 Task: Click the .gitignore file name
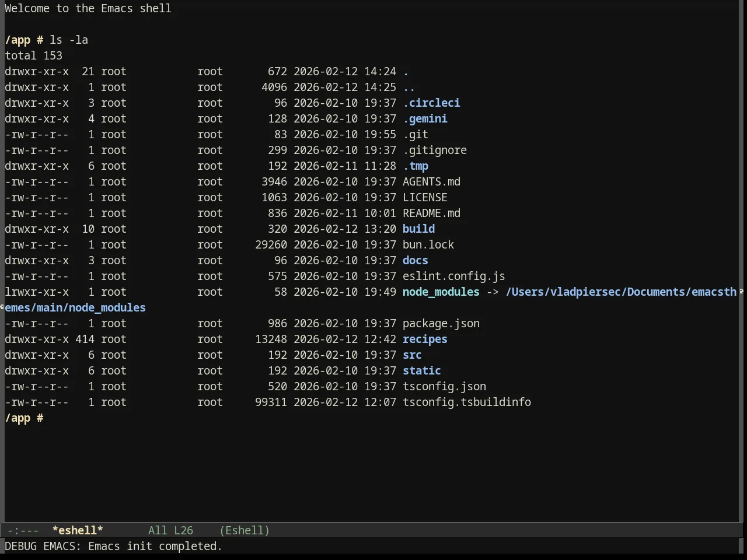click(435, 150)
